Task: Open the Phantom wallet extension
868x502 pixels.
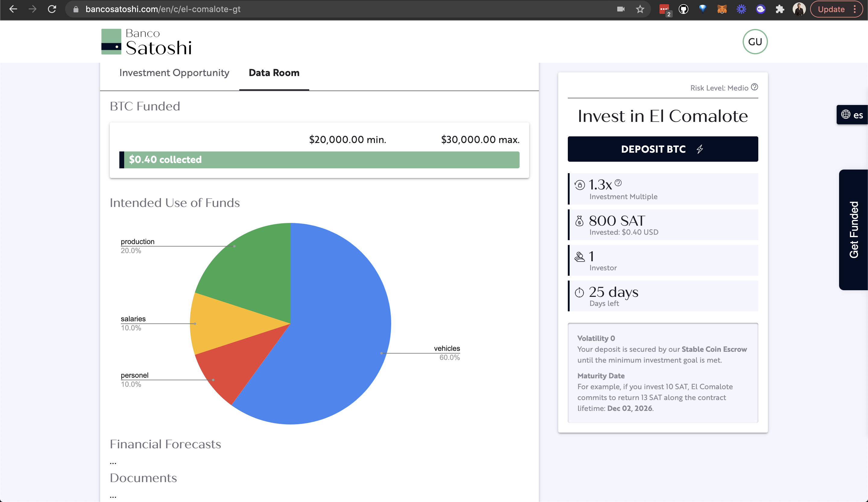Action: tap(761, 9)
